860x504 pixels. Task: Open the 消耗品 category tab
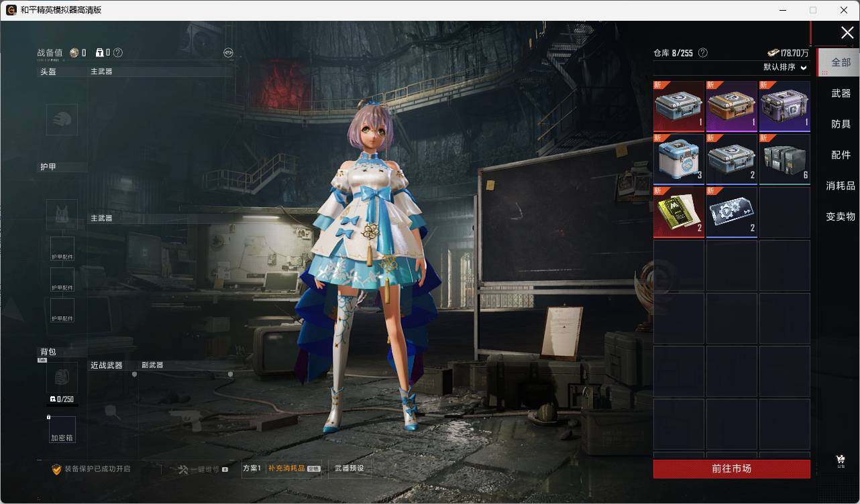(x=841, y=186)
